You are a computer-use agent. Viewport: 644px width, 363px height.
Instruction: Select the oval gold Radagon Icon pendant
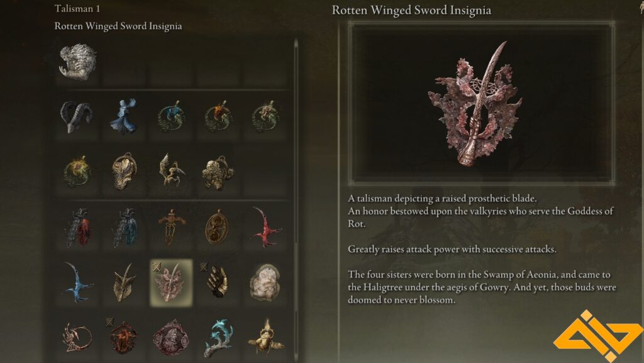click(218, 228)
